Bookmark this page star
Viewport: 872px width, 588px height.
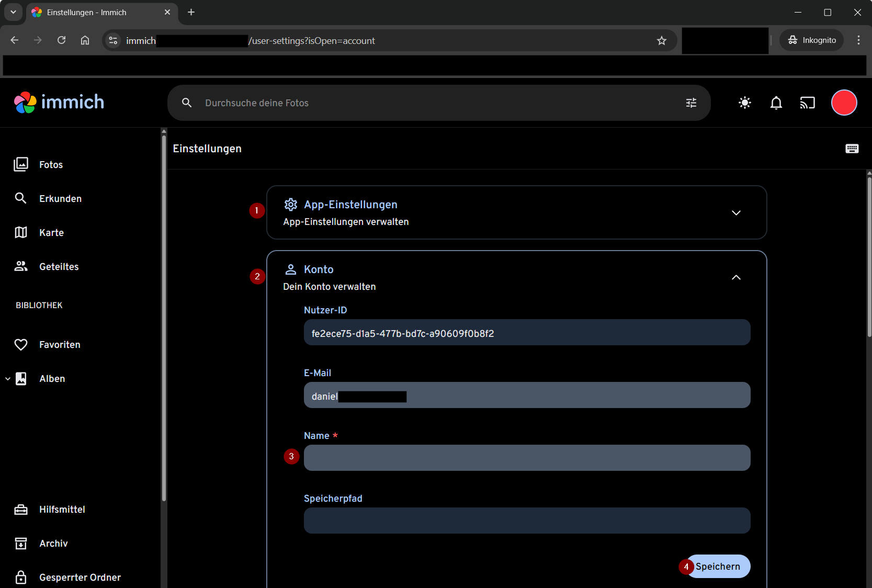[x=662, y=40]
